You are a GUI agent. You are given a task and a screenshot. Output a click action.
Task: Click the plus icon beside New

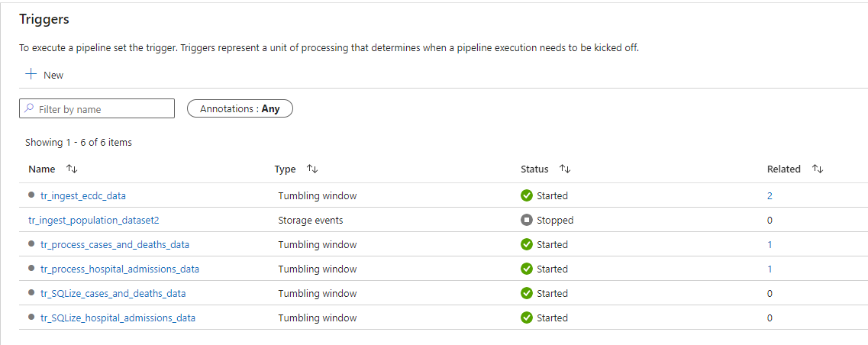[x=31, y=75]
